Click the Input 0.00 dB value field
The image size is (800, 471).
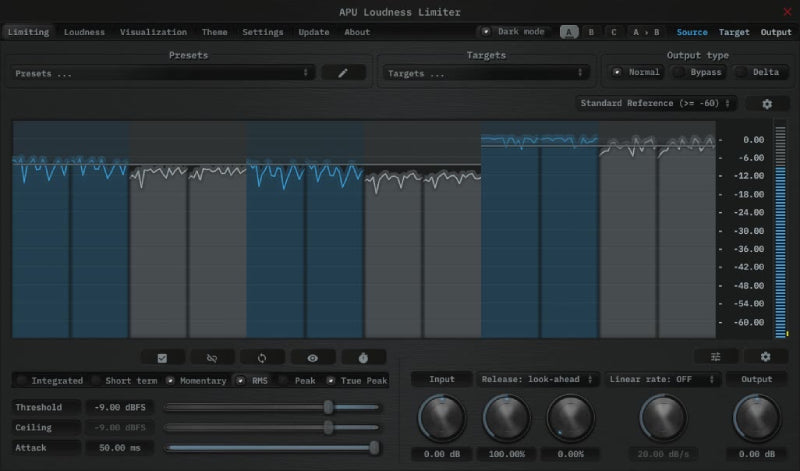point(442,454)
